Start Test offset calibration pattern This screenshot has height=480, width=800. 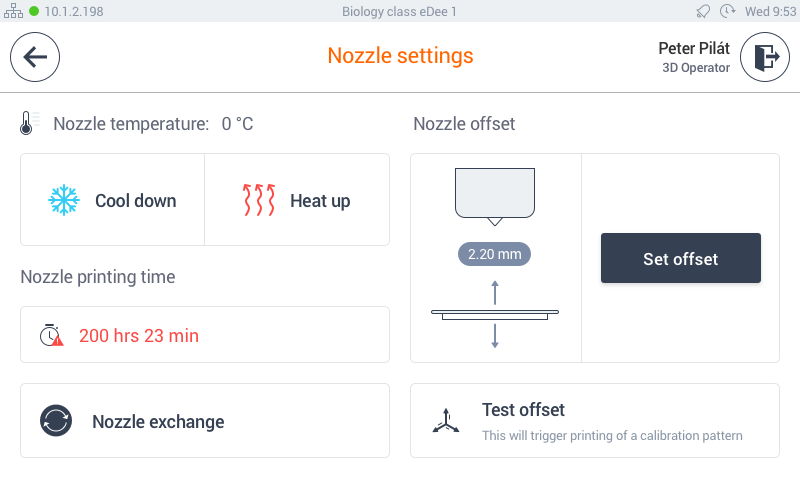click(x=595, y=421)
